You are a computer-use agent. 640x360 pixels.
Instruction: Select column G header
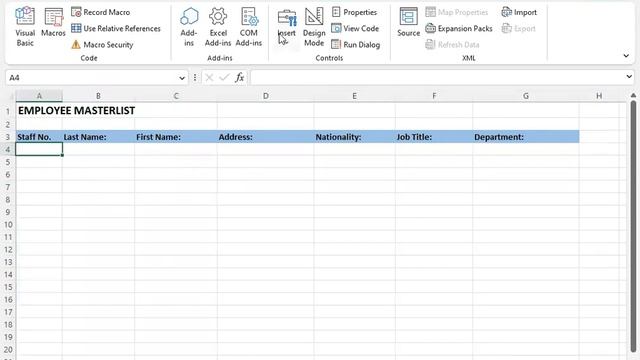526,96
